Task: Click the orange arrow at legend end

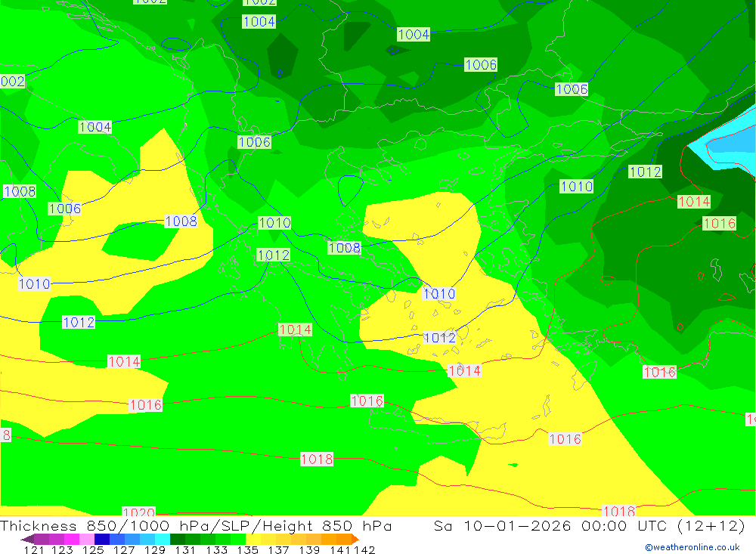Action: point(355,539)
